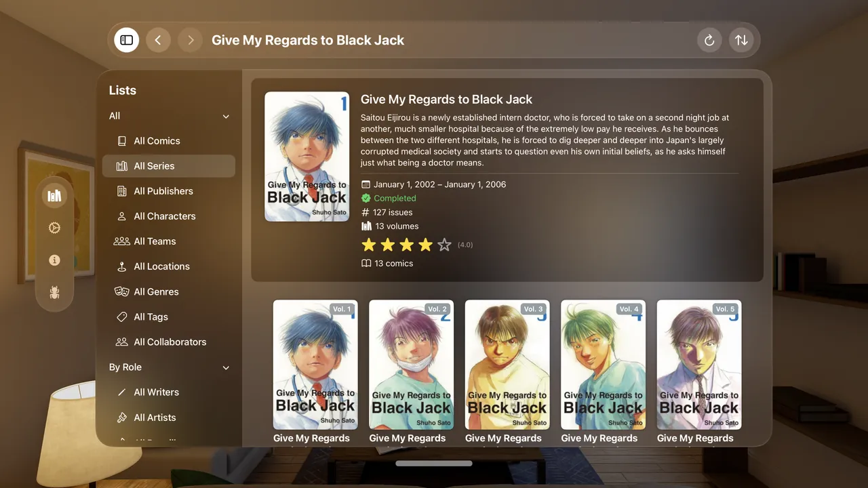Open the Settings gear tab
This screenshot has height=488, width=868.
[54, 228]
